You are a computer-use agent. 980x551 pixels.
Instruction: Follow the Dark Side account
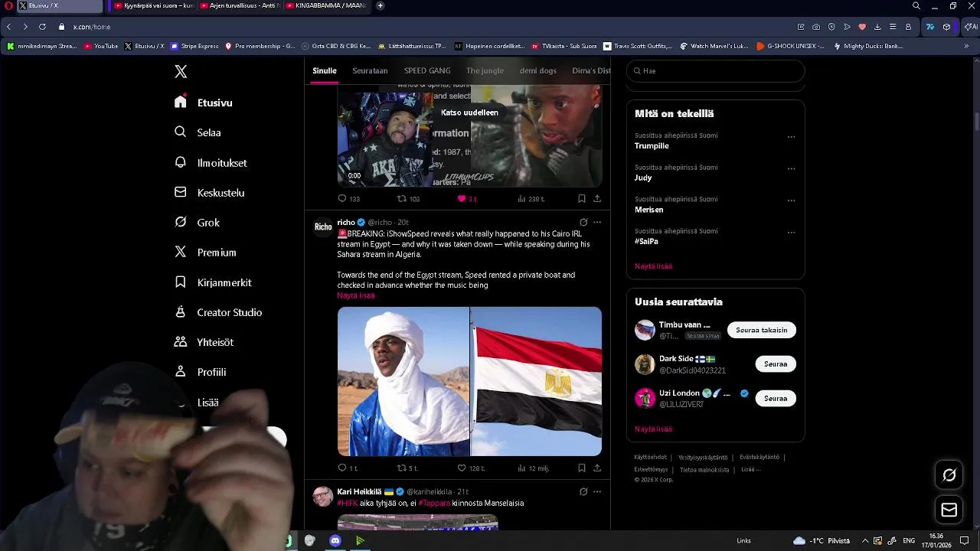(776, 364)
